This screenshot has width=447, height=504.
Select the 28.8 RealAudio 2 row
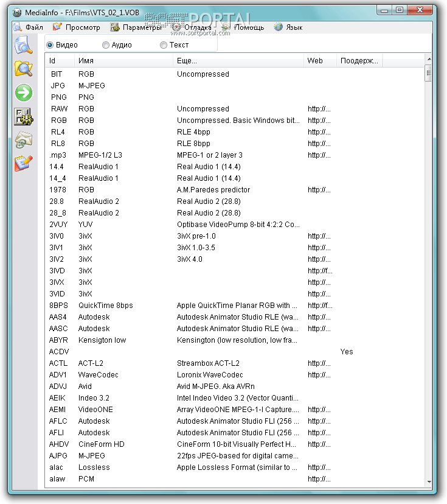235,201
